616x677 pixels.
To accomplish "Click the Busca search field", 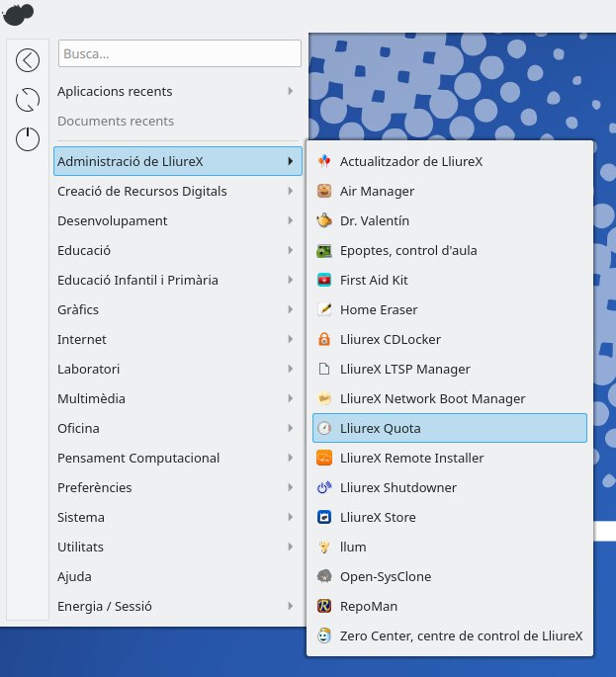I will pyautogui.click(x=179, y=53).
